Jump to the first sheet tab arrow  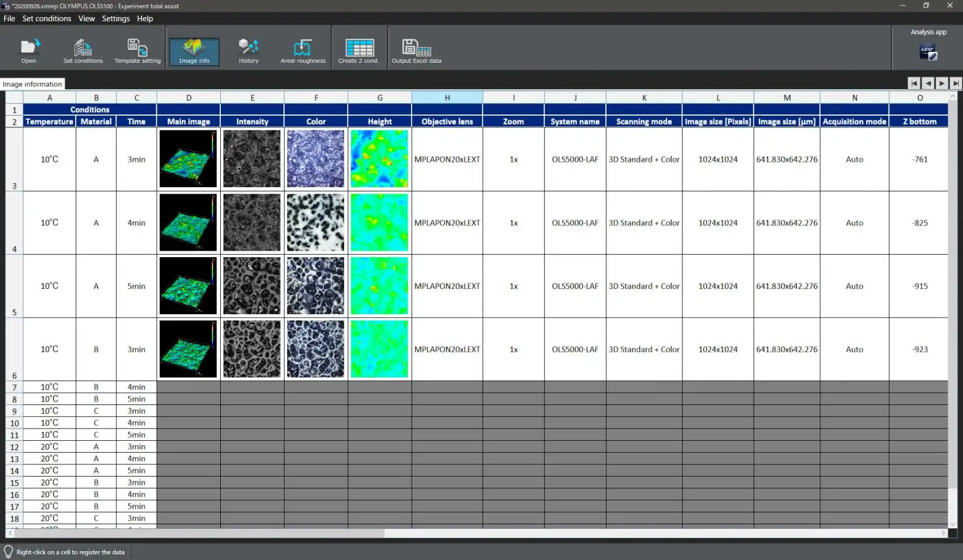(914, 83)
